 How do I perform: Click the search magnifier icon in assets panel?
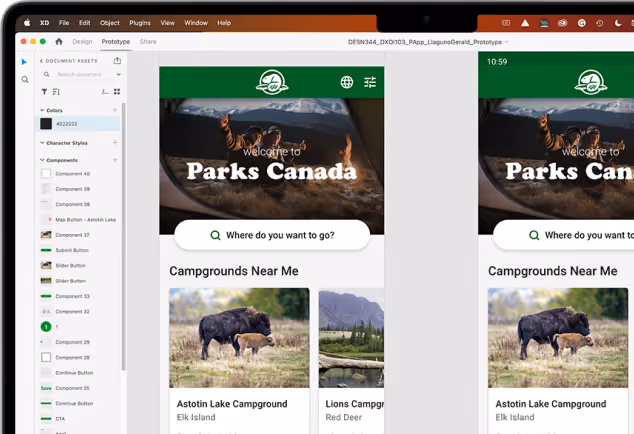pyautogui.click(x=47, y=74)
